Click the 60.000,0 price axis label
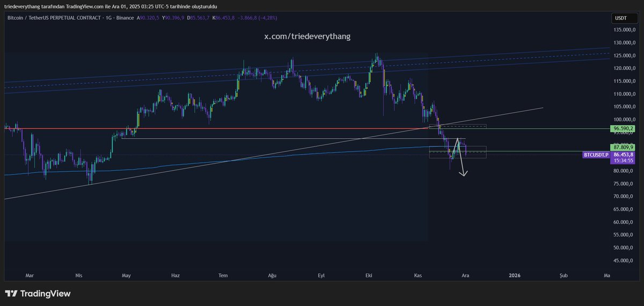The width and height of the screenshot is (644, 306). click(x=623, y=222)
